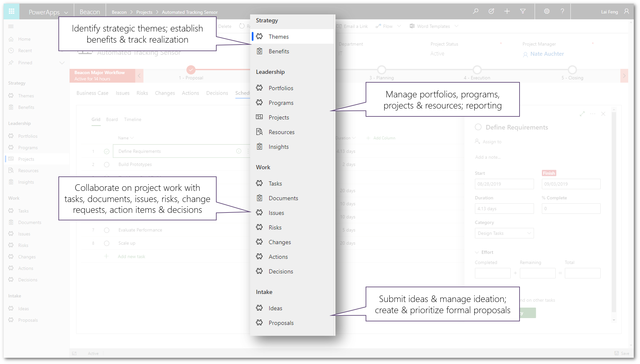The image size is (640, 364).
Task: Click the Ideas icon in enlarged menu
Action: click(260, 308)
